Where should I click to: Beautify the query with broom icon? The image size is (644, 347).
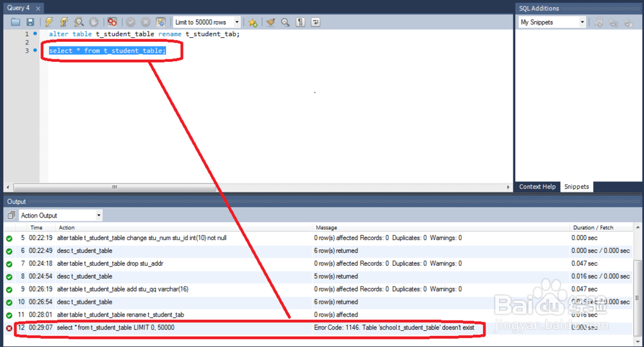[270, 22]
